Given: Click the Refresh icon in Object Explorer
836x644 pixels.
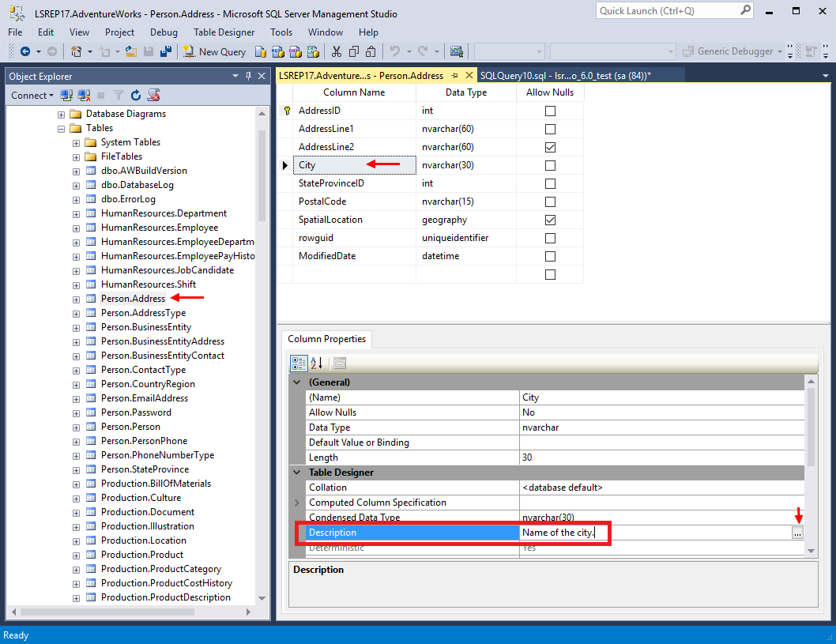Looking at the screenshot, I should [x=136, y=95].
